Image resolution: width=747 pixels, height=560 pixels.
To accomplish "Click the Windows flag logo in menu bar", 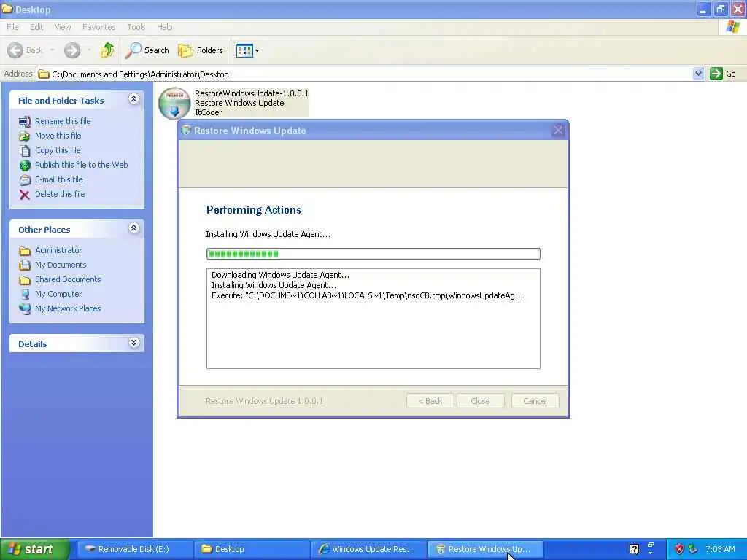I will click(732, 27).
